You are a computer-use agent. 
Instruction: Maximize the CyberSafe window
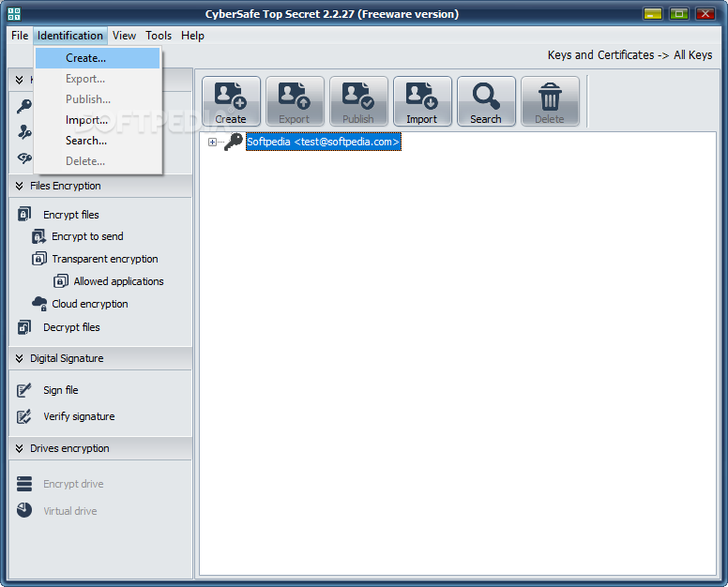(x=679, y=14)
